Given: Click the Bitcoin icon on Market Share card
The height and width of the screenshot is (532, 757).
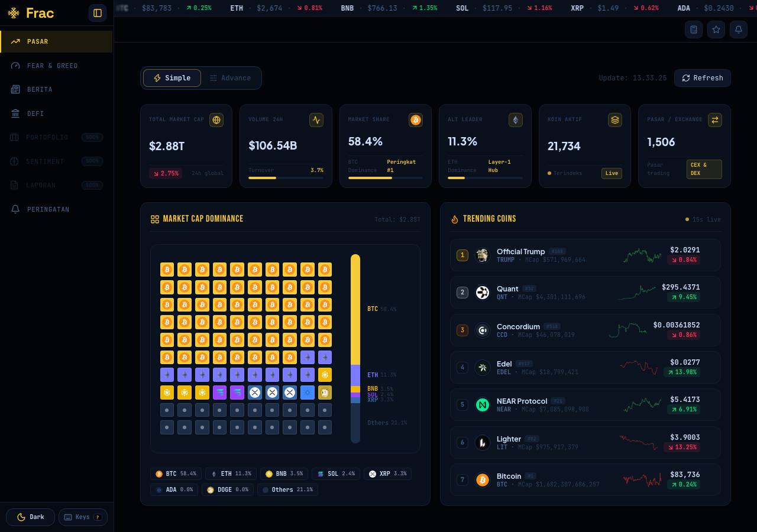Looking at the screenshot, I should [416, 120].
